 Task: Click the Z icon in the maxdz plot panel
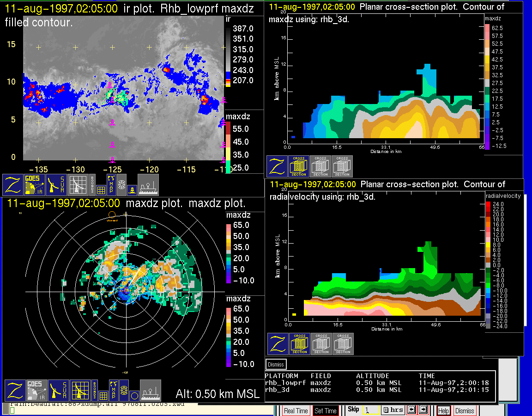pos(15,390)
